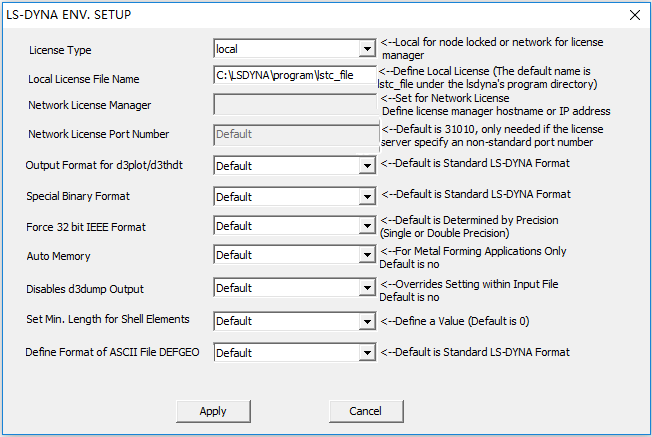Click the Network License Manager field
This screenshot has height=437, width=652.
(x=294, y=104)
